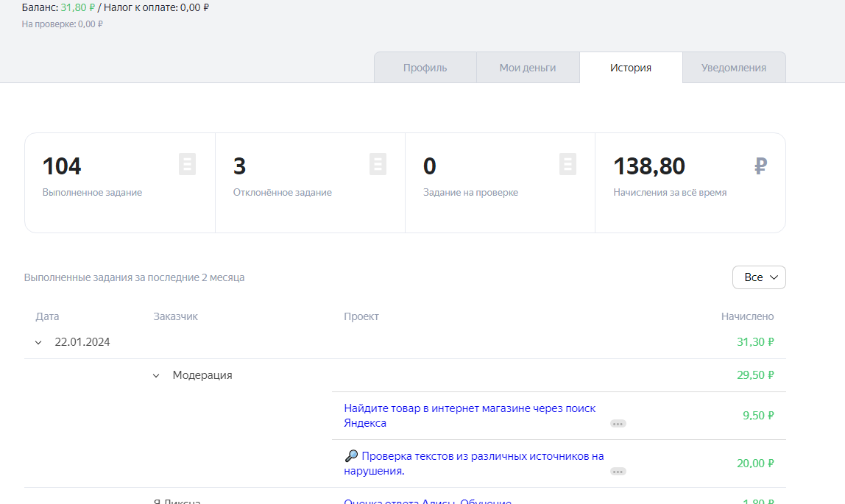Click the На проверке: 0,00 ₽ text
The height and width of the screenshot is (504, 845).
click(x=62, y=24)
